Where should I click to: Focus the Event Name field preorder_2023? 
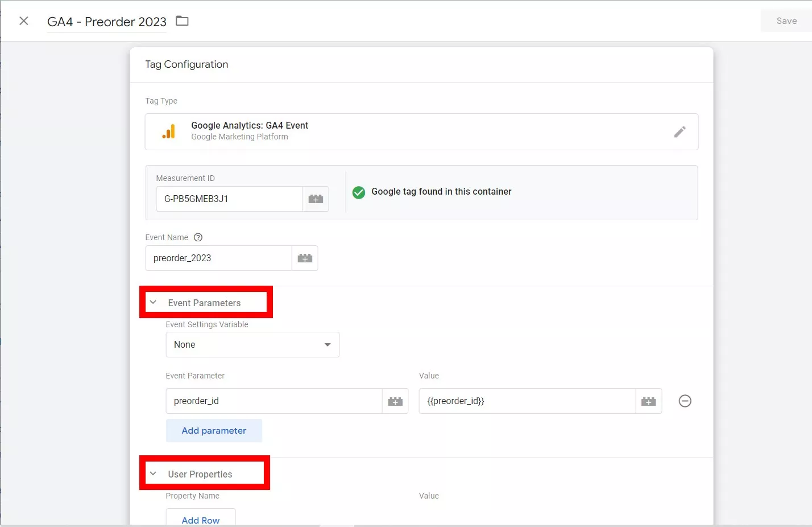[218, 258]
